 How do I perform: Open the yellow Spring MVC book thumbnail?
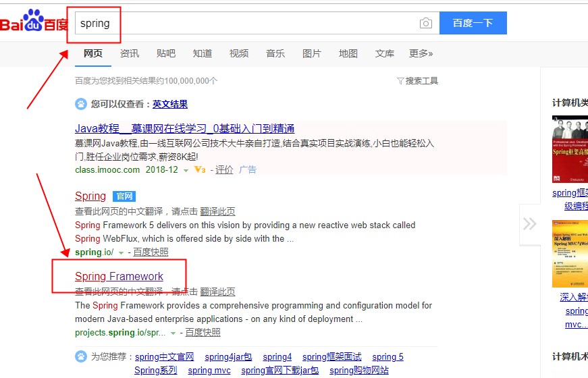[570, 254]
